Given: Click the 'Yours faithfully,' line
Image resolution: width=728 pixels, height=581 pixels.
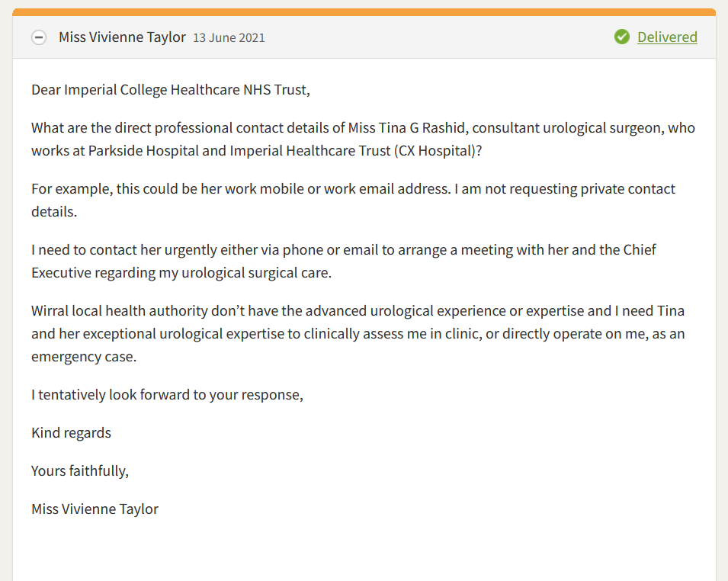Looking at the screenshot, I should pos(80,471).
